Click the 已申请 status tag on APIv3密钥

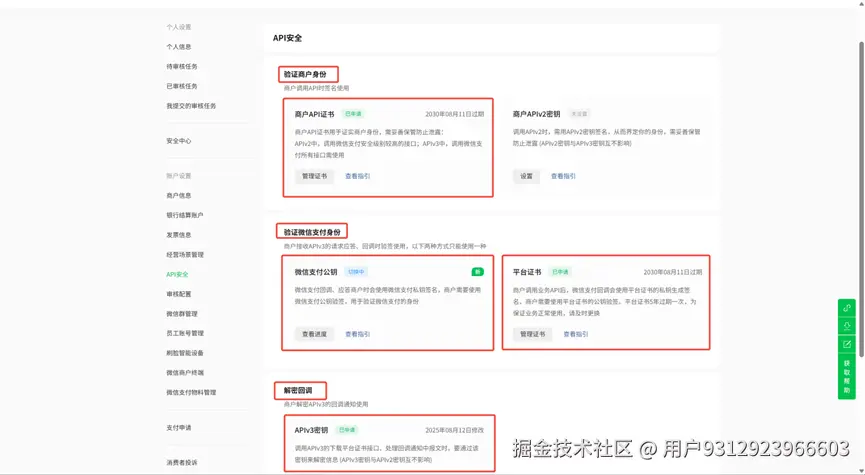(x=347, y=429)
